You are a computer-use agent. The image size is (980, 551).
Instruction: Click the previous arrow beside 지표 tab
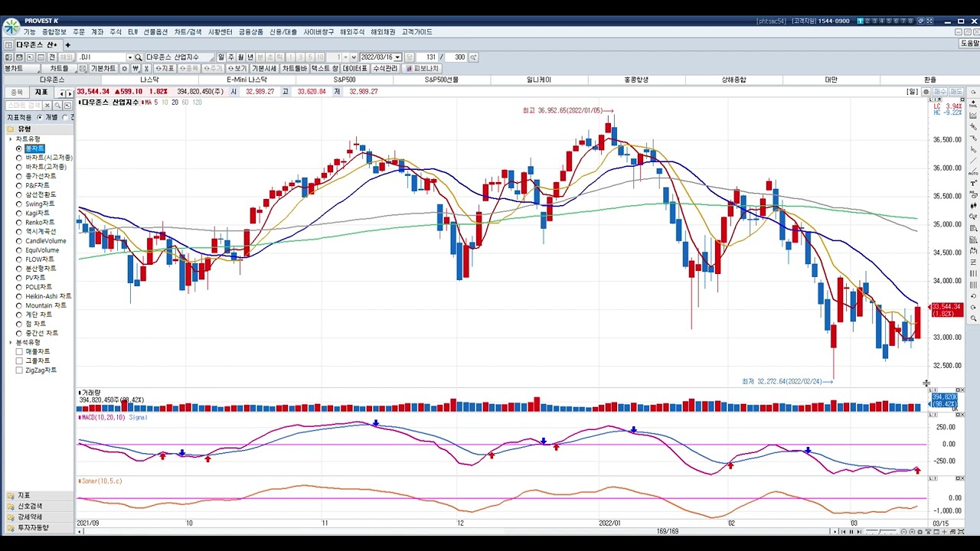61,93
